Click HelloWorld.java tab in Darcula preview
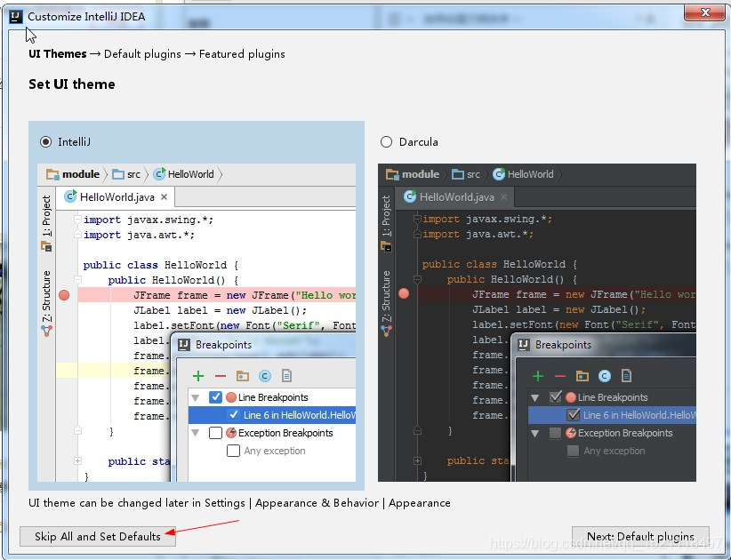 454,197
